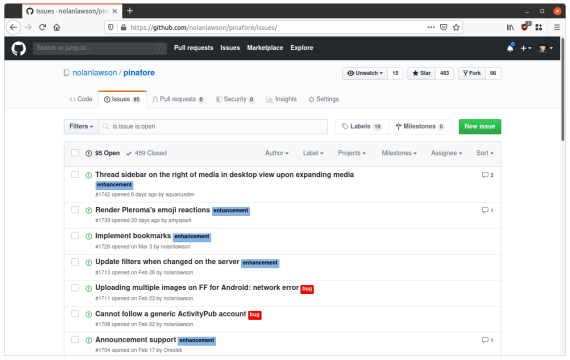Go back with the browser back arrow

[13, 27]
